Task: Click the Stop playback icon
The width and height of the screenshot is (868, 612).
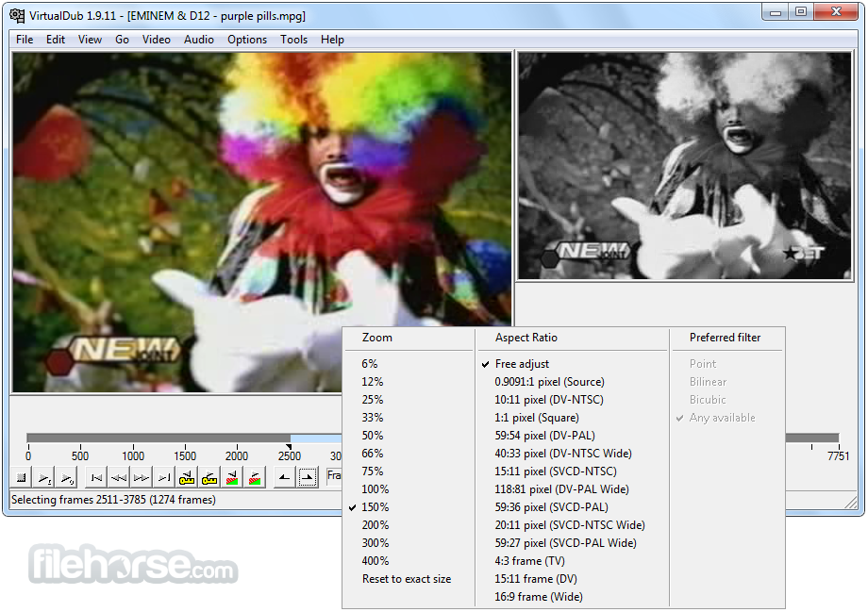Action: click(21, 476)
